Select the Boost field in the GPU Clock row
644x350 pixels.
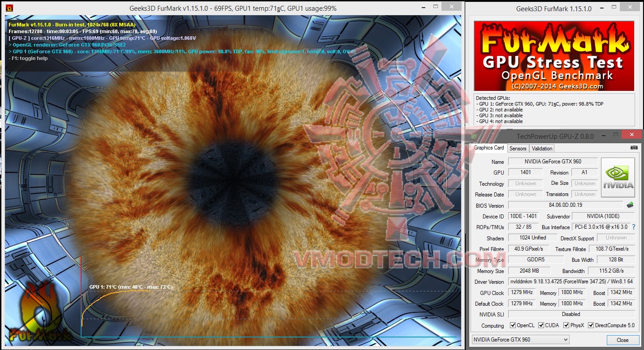(x=621, y=292)
